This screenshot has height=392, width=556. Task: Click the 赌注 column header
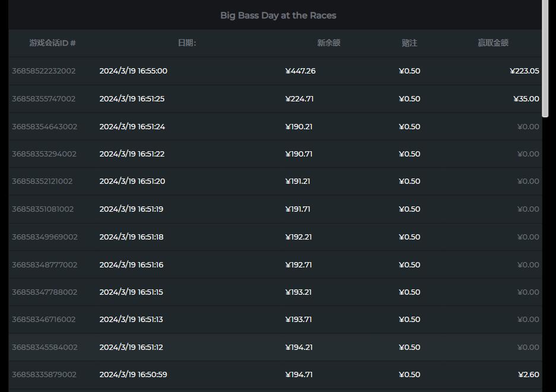click(409, 43)
